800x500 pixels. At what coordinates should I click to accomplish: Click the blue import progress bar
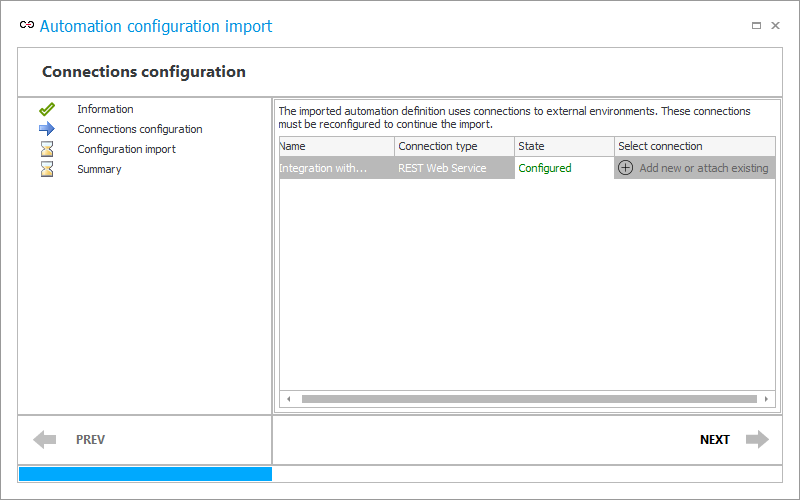point(145,474)
